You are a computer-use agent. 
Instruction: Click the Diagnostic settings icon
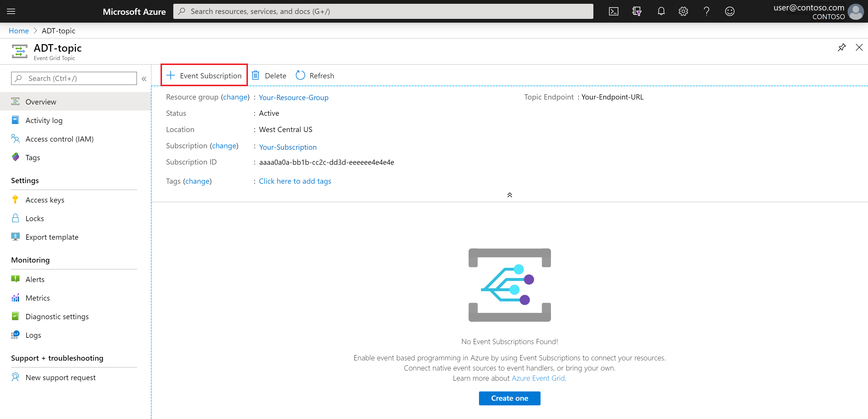pyautogui.click(x=15, y=317)
